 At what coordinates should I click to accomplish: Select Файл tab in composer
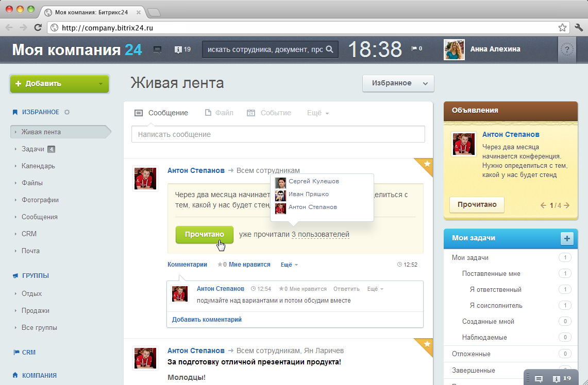click(219, 113)
